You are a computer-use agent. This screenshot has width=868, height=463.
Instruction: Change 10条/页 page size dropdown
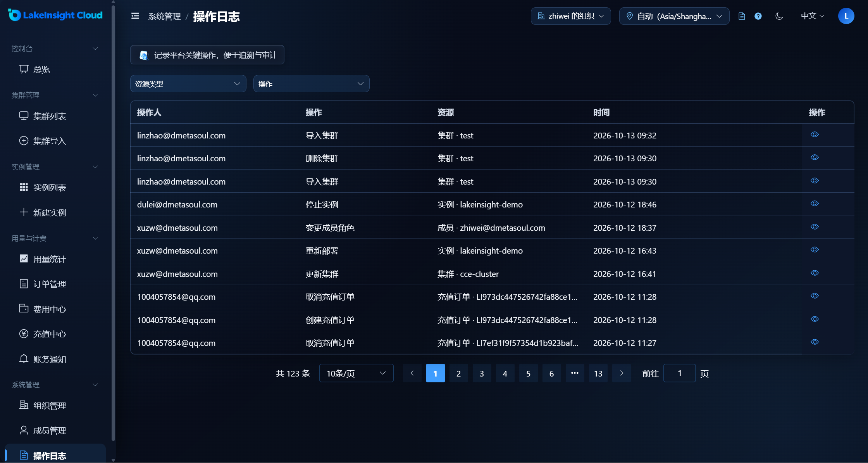(356, 373)
